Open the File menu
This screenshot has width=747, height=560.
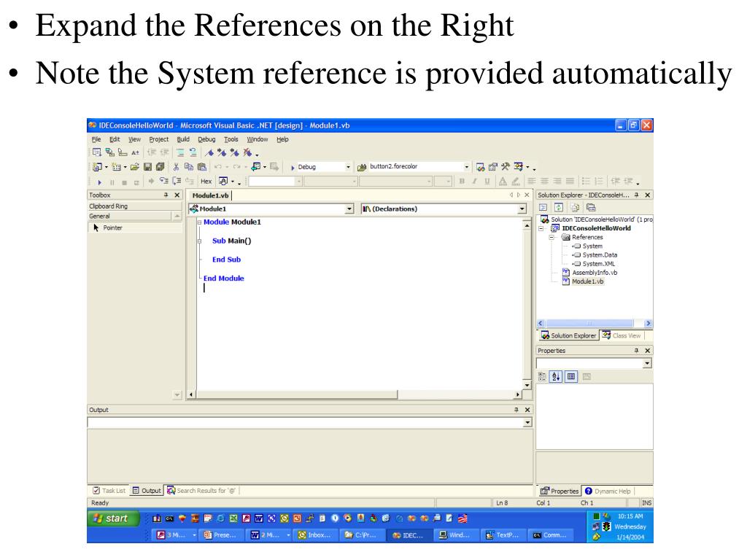[96, 139]
